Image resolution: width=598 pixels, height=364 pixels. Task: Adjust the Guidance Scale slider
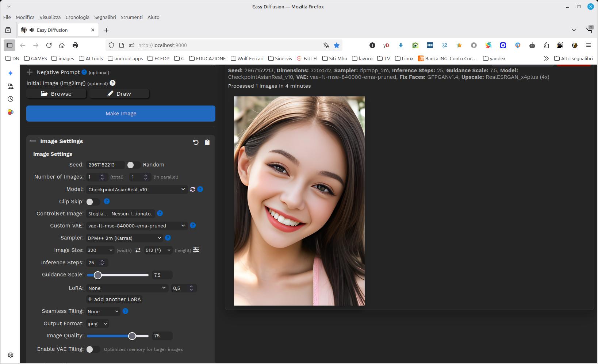coord(118,275)
